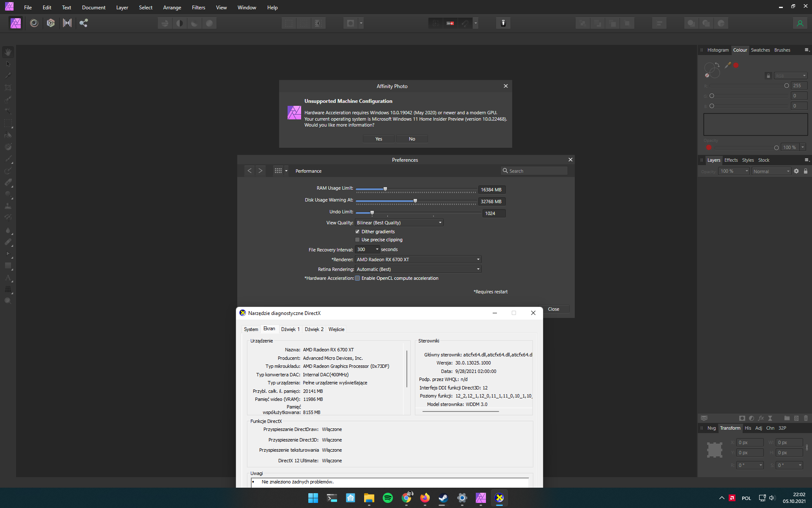Select the Zoom tool in tools panel

click(8, 301)
